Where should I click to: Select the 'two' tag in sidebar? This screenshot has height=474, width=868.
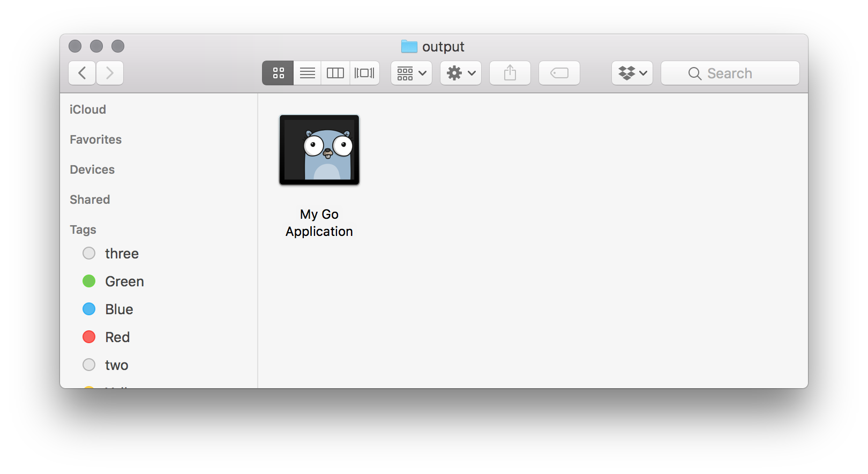(116, 365)
